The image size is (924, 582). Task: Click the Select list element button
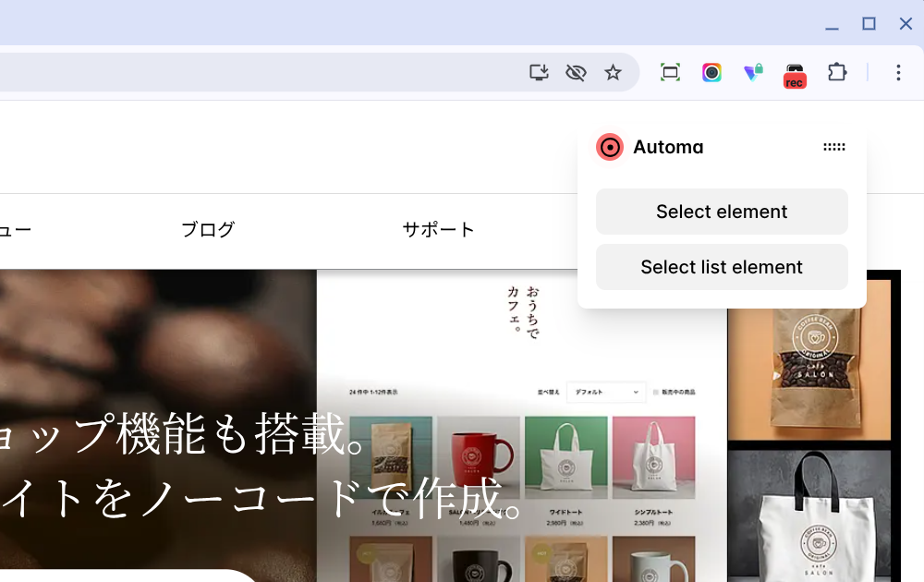[x=722, y=267]
